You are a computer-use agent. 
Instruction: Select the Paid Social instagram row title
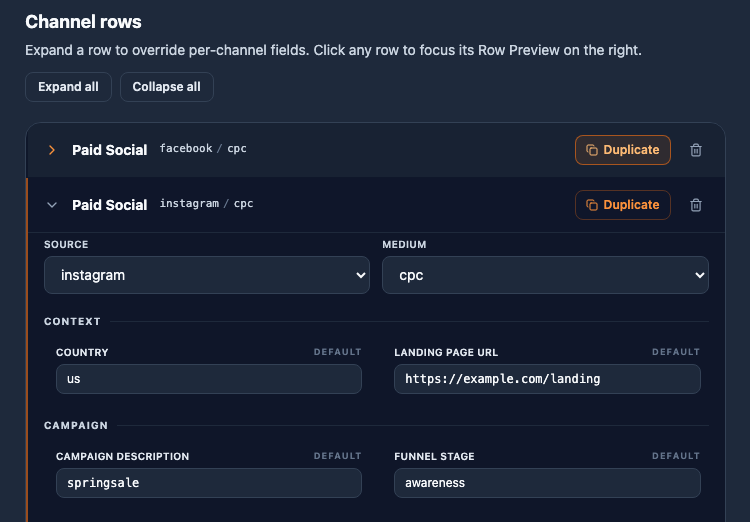pos(110,205)
